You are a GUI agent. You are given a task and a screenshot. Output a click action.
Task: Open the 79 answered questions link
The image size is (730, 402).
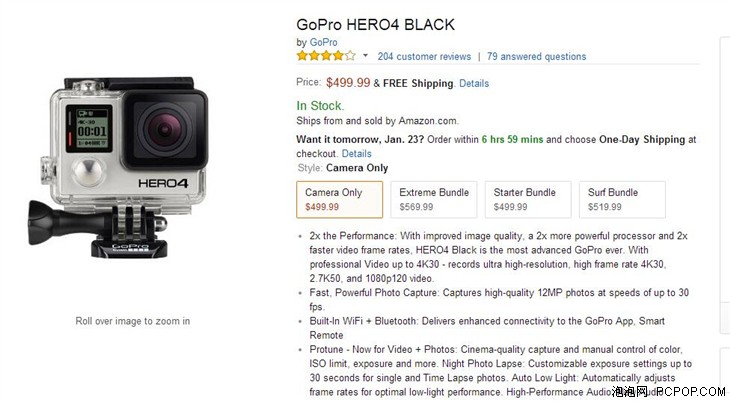(x=536, y=56)
